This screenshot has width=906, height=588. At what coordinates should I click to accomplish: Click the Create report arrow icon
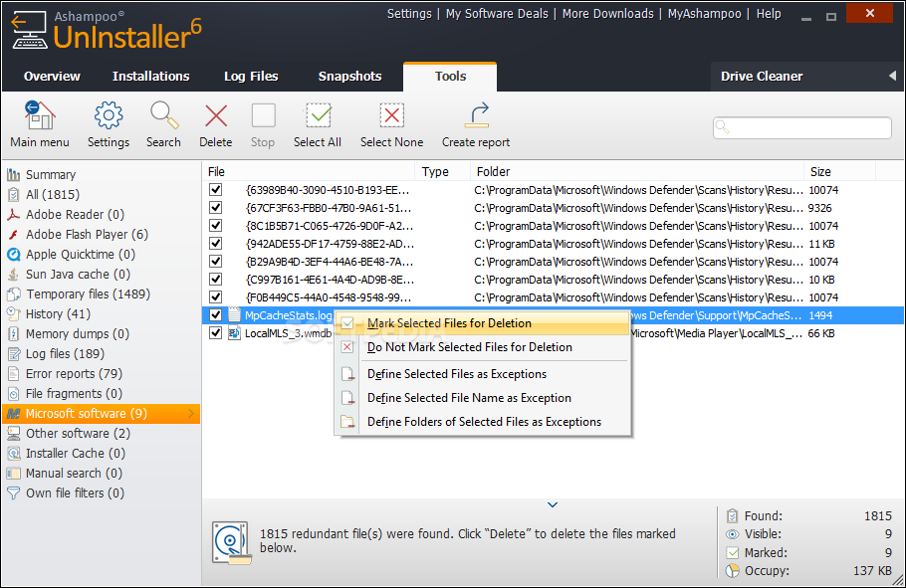click(477, 115)
